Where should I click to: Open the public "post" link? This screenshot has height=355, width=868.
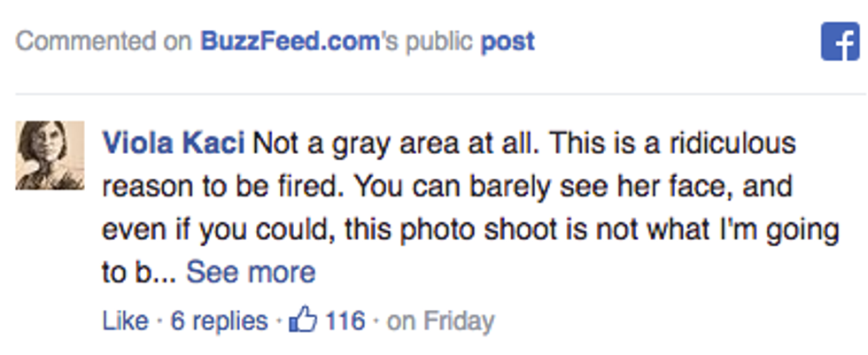tap(508, 42)
